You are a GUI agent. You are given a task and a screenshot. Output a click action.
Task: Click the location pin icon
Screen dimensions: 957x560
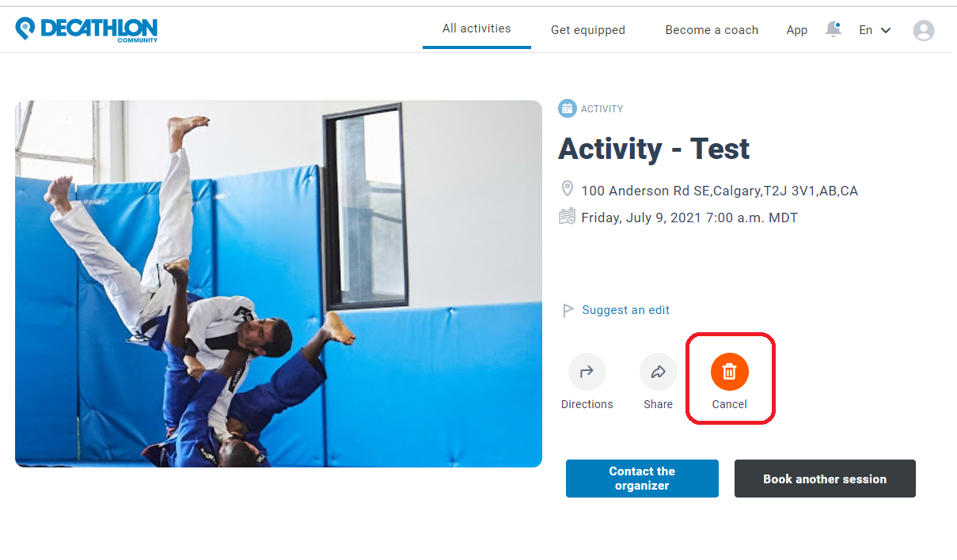click(567, 189)
